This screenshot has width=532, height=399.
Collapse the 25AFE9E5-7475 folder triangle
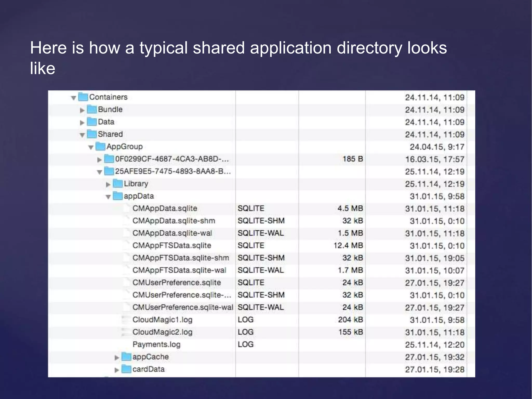click(x=99, y=172)
